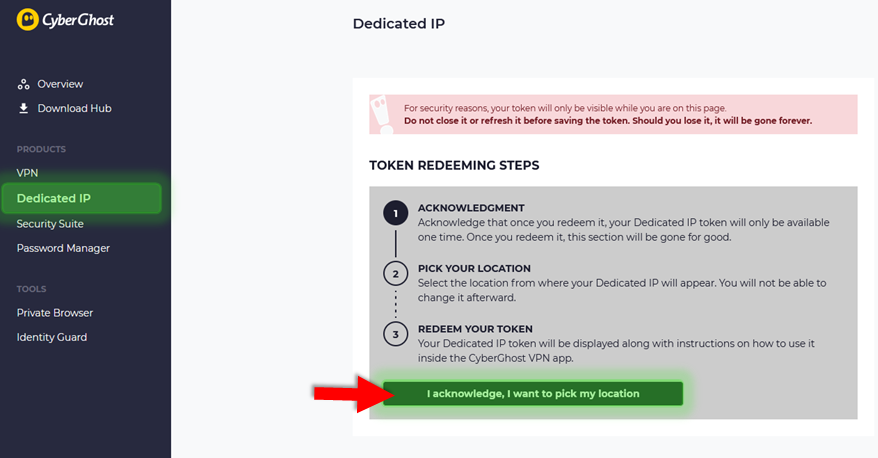
Task: Select VPN under Products
Action: pos(27,173)
